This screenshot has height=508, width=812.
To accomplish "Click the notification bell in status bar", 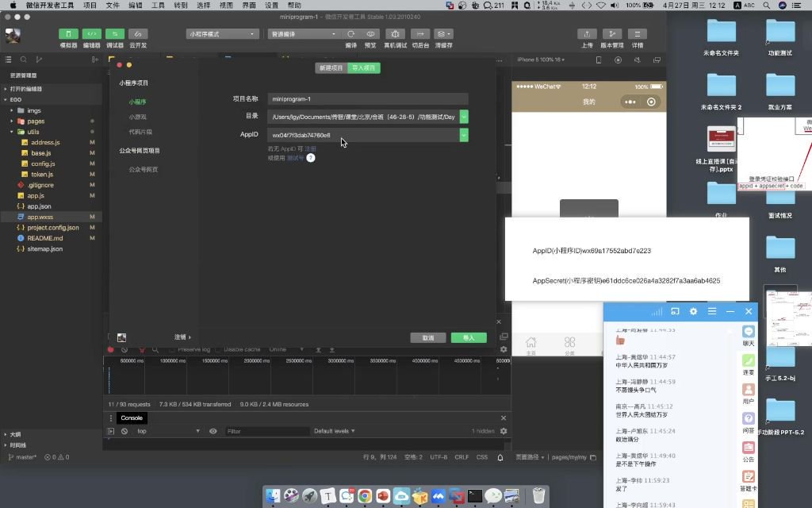I will [x=500, y=458].
